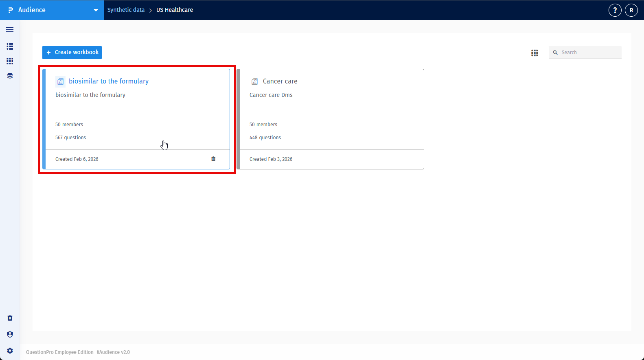Click the biosimilar workbook document icon
The height and width of the screenshot is (360, 644).
(61, 81)
